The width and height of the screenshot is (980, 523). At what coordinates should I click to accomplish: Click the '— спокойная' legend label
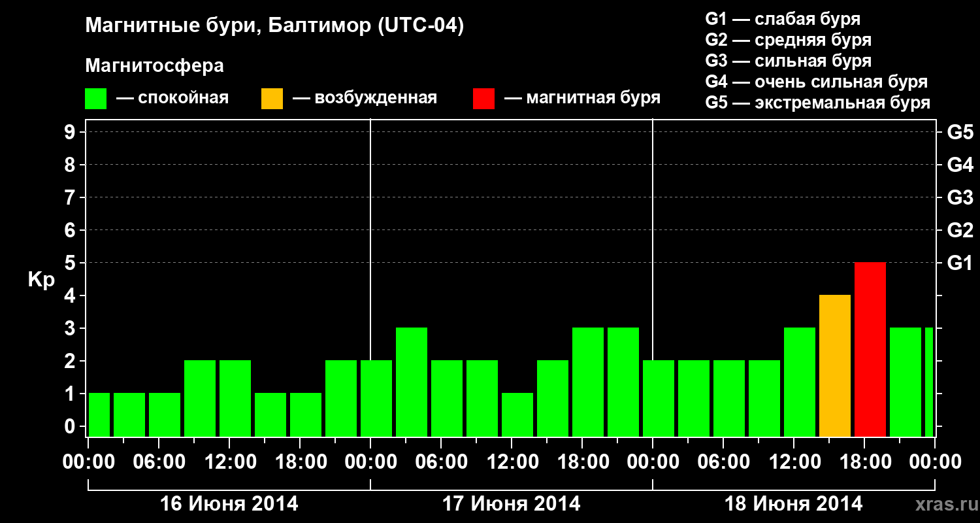pos(172,99)
